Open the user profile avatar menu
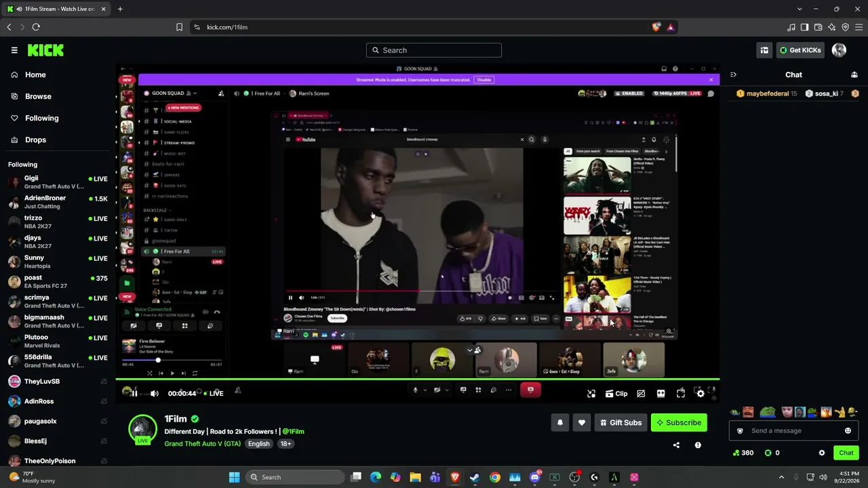The width and height of the screenshot is (868, 488). [x=839, y=50]
